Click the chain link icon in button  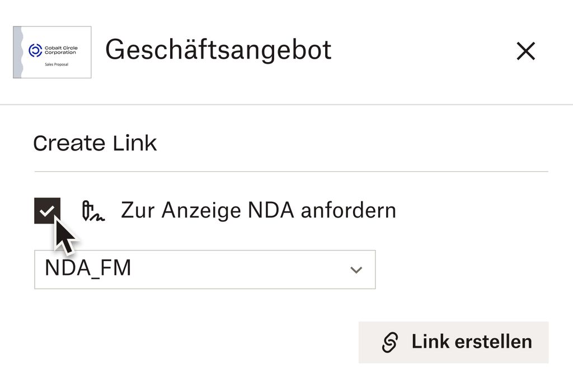(x=390, y=342)
